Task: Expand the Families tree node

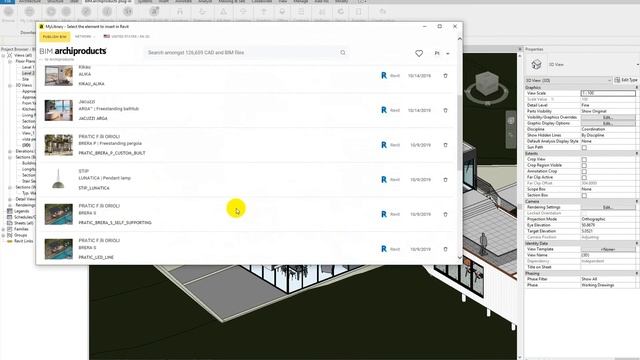Action: click(3, 229)
